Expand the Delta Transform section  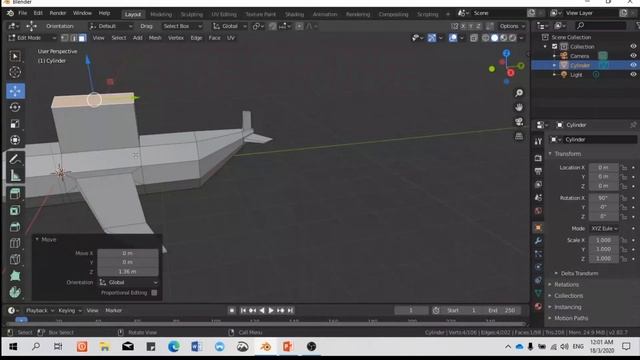click(579, 273)
